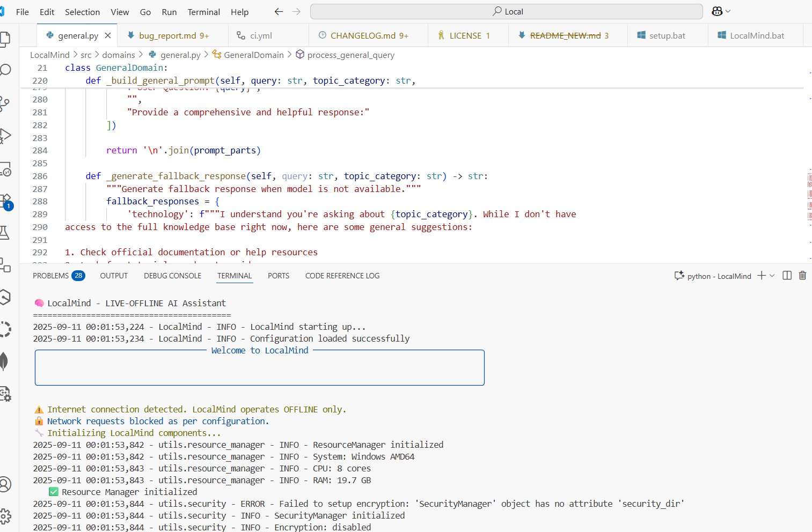This screenshot has width=812, height=532.
Task: Open the Source Control view
Action: click(5, 103)
